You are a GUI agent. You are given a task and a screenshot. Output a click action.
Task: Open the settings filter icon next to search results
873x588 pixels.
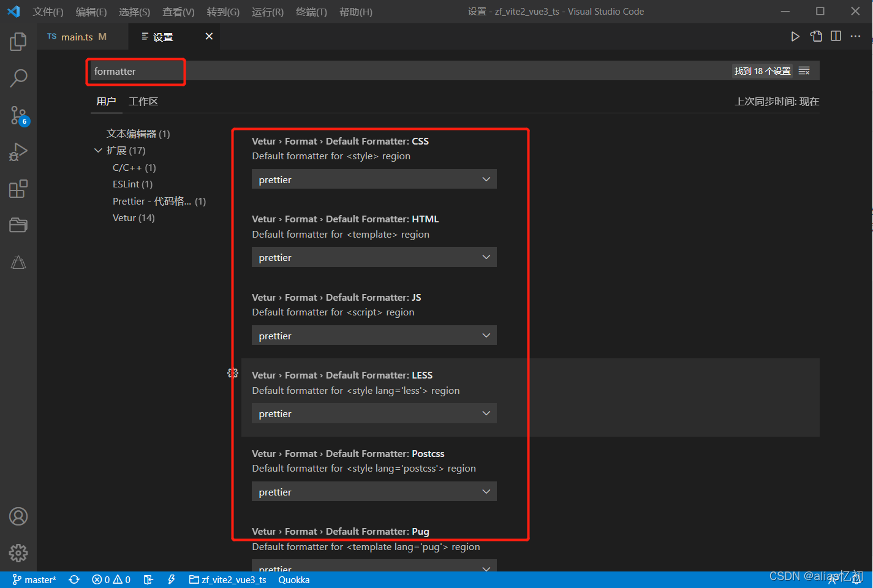tap(804, 70)
